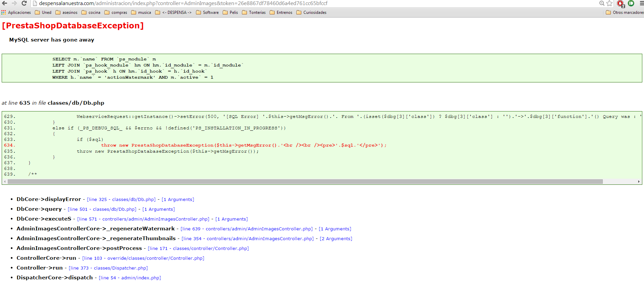Click the 'AdminImagesControllerCore->_regenerateThumbnails' entry
The height and width of the screenshot is (303, 644).
(96, 238)
